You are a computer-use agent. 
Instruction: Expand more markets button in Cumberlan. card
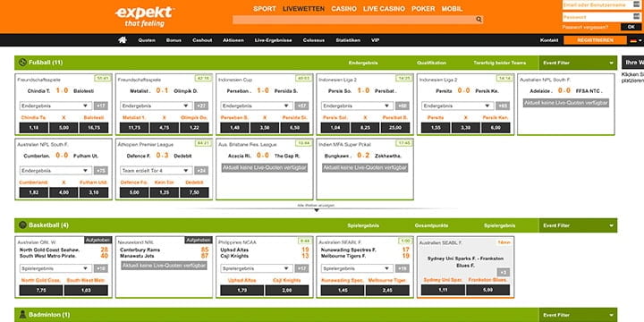tap(100, 171)
